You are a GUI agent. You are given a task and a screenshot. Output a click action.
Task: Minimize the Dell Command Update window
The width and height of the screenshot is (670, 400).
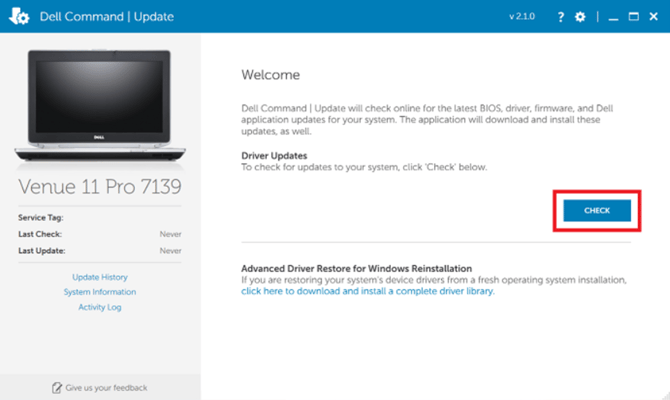(613, 17)
